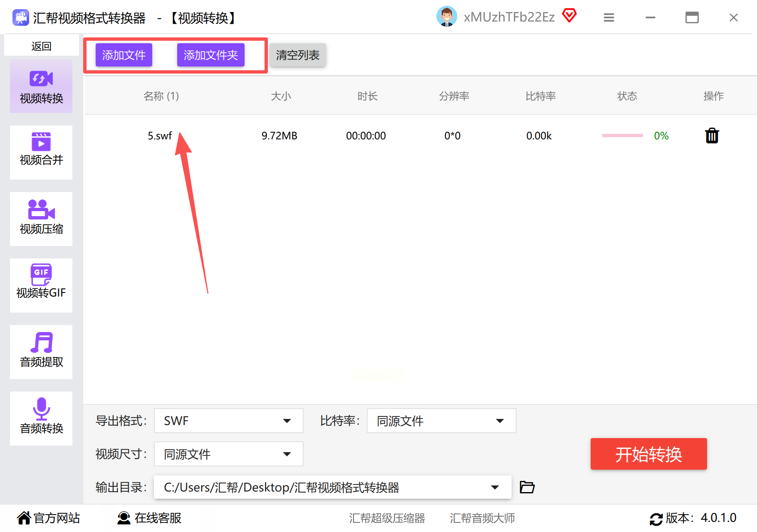The height and width of the screenshot is (532, 757).
Task: Expand the 导出格式 SWF dropdown
Action: pyautogui.click(x=228, y=421)
